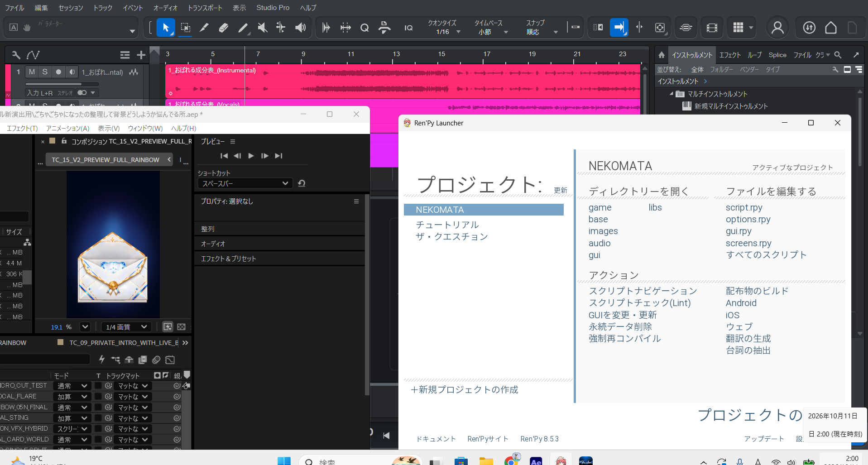Click create new project in Ren'Py

pyautogui.click(x=464, y=390)
